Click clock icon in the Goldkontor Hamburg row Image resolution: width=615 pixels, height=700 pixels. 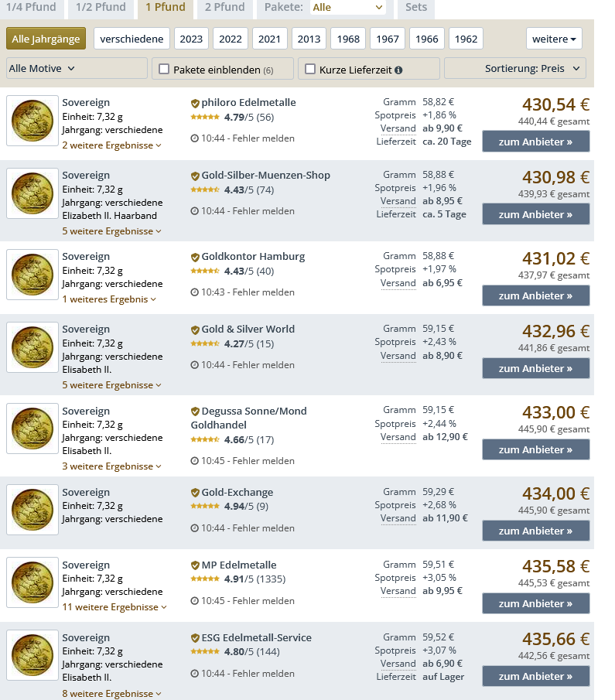195,292
